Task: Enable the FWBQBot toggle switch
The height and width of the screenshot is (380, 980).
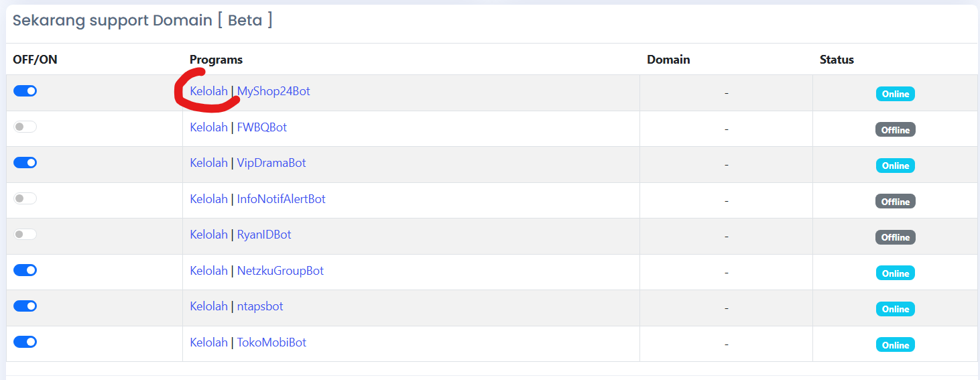Action: tap(25, 127)
